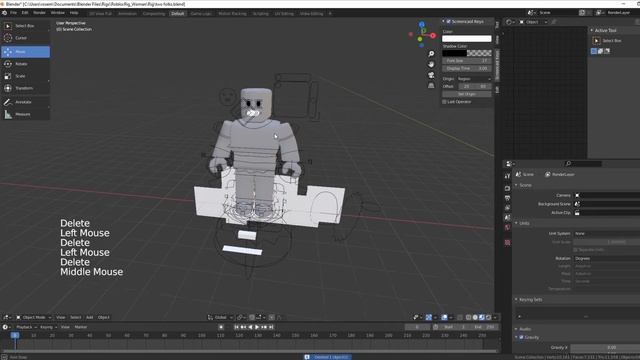This screenshot has width=640, height=360.
Task: Open the Global transform orientation dropdown
Action: [220, 318]
